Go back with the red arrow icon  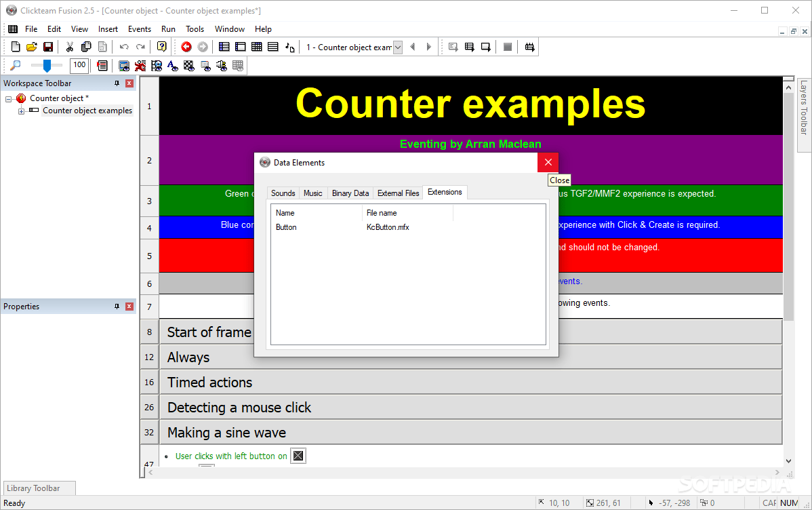click(x=186, y=47)
